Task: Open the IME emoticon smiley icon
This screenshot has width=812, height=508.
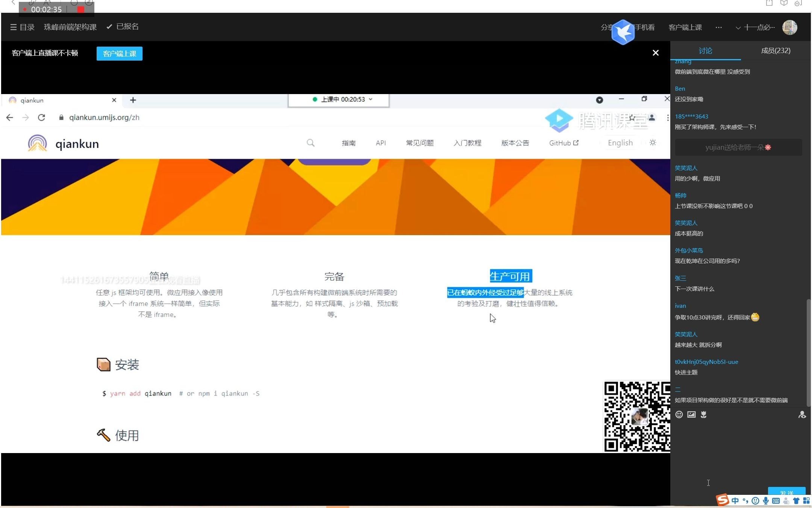Action: 755,500
